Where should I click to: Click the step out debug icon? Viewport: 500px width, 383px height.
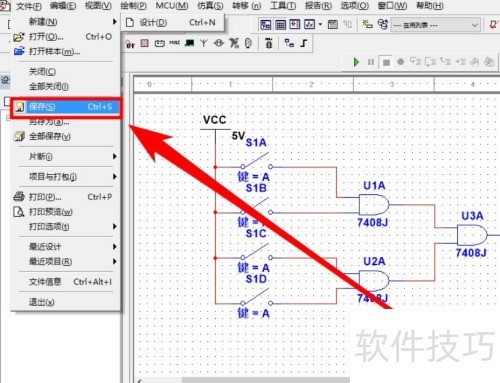click(445, 61)
